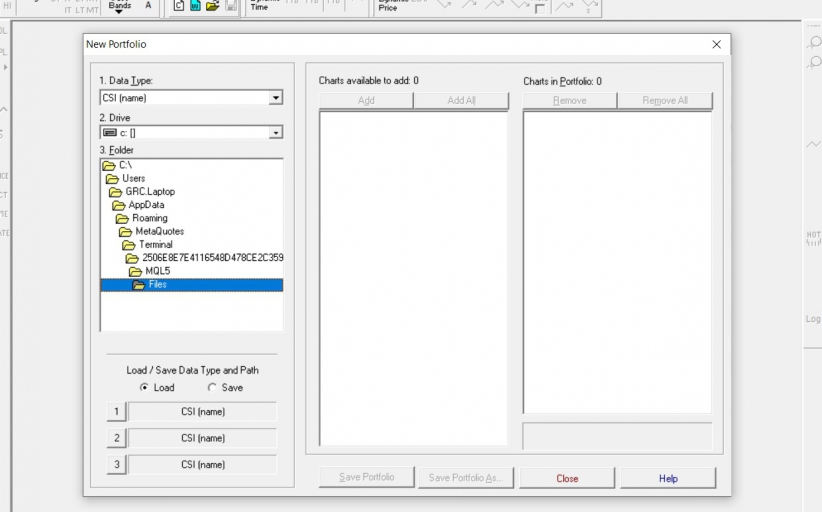Select the Roaming folder icon
Image resolution: width=822 pixels, height=512 pixels.
coord(123,218)
